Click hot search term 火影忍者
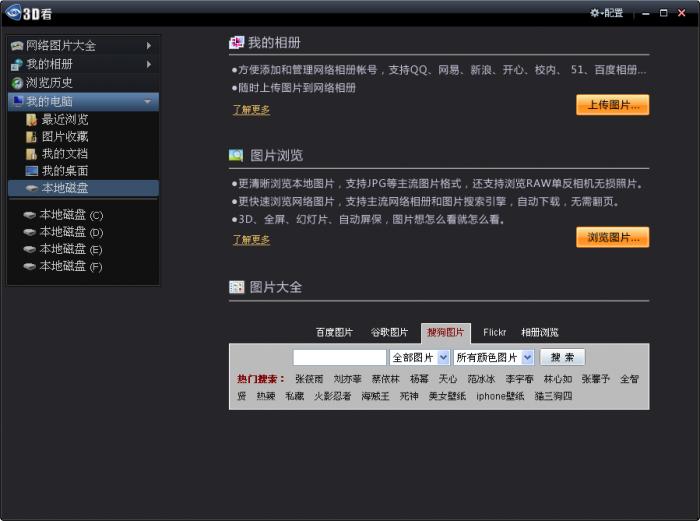Screen dimensions: 700x521 (x=333, y=396)
